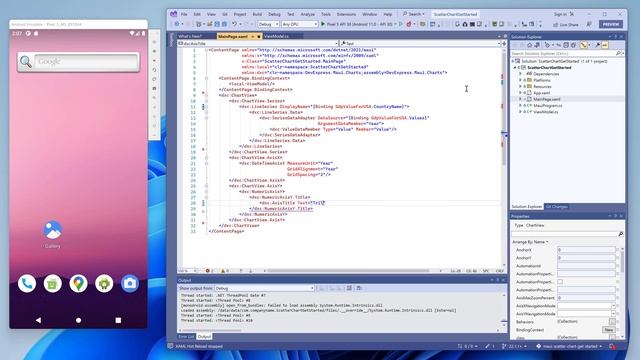This screenshot has height=360, width=640.
Task: Click the Toggle Word Wrap icon in Output toolbar
Action: 359,288
